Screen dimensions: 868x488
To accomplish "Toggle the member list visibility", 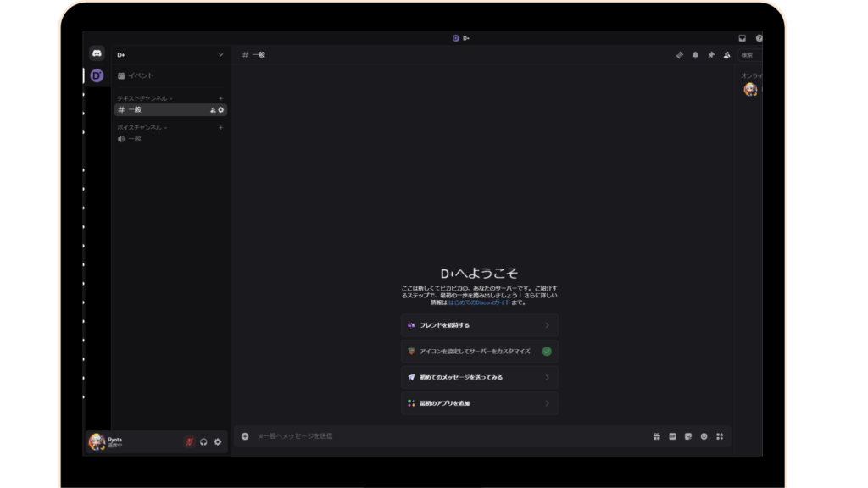I will 726,55.
